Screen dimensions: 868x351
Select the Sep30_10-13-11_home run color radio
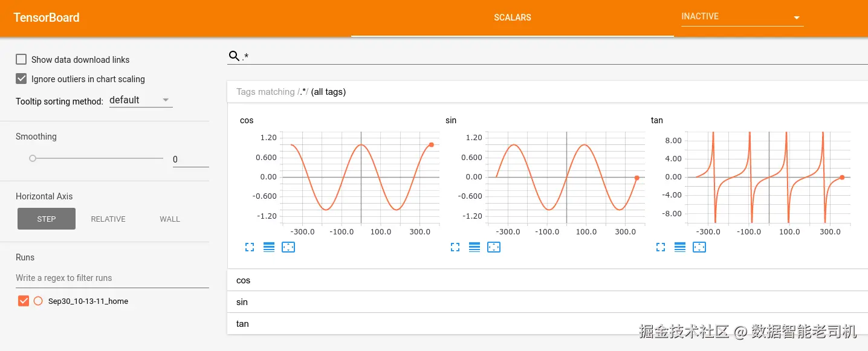coord(38,301)
